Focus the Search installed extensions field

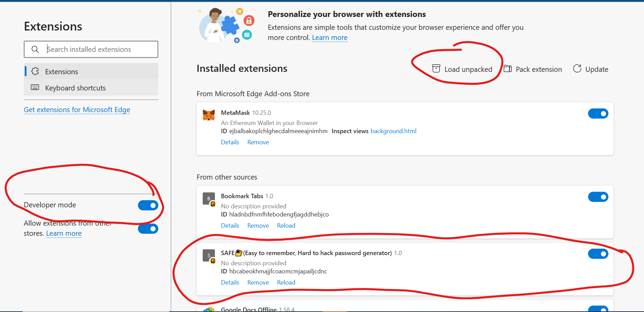100,49
